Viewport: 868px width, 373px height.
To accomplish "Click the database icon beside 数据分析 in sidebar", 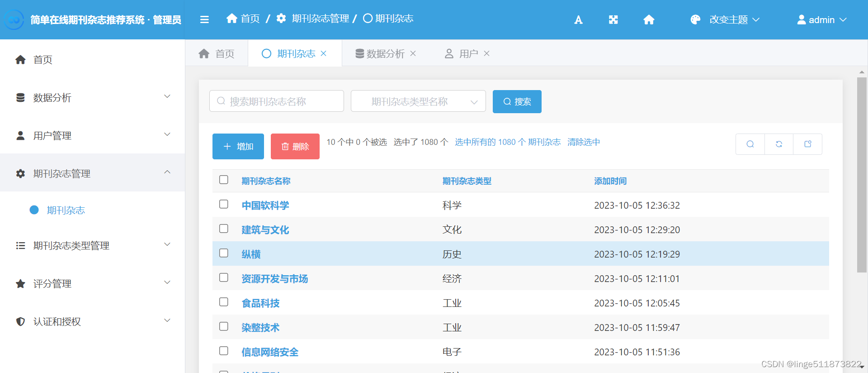I will (x=20, y=97).
